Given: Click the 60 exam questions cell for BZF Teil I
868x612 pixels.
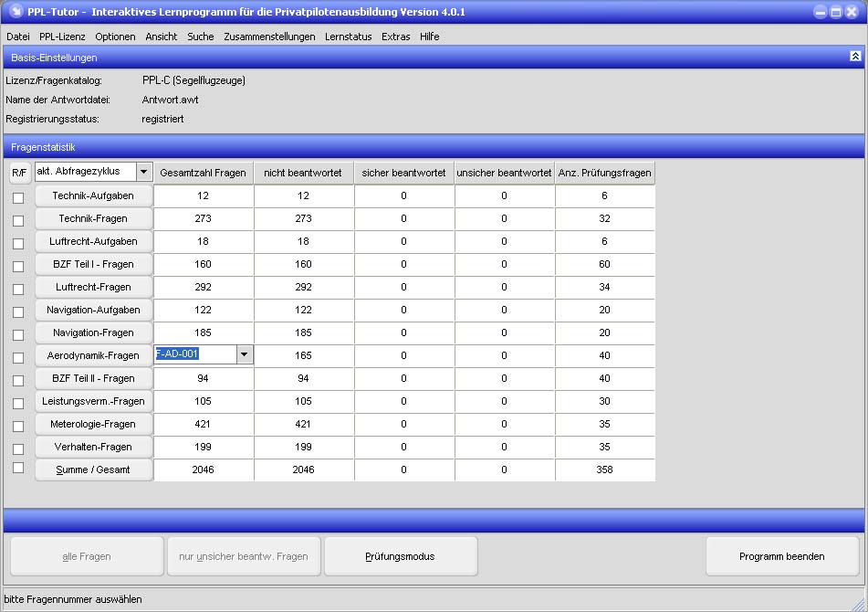Looking at the screenshot, I should point(604,264).
